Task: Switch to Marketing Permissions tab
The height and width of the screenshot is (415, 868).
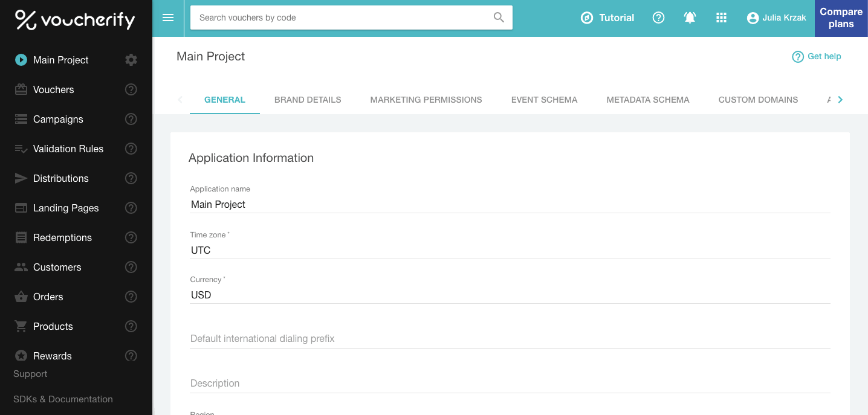Action: click(426, 100)
